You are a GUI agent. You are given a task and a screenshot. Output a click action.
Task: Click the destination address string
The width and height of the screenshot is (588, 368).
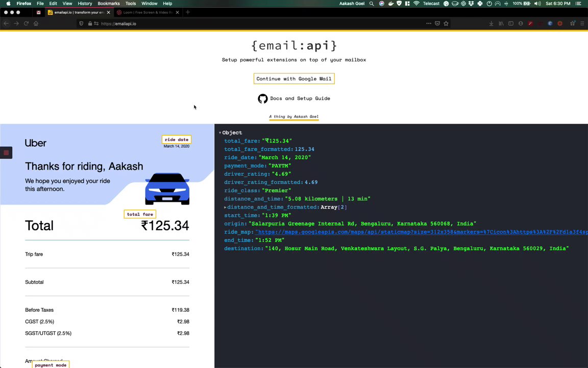[x=417, y=248]
